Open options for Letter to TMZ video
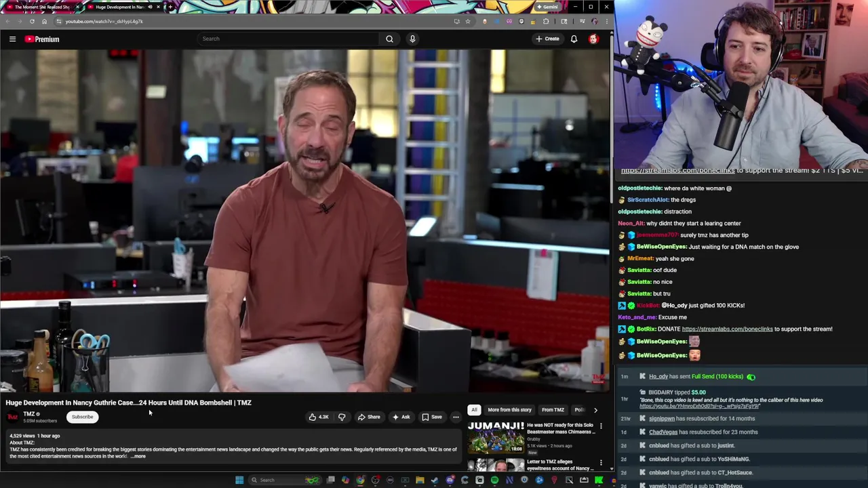 [601, 463]
